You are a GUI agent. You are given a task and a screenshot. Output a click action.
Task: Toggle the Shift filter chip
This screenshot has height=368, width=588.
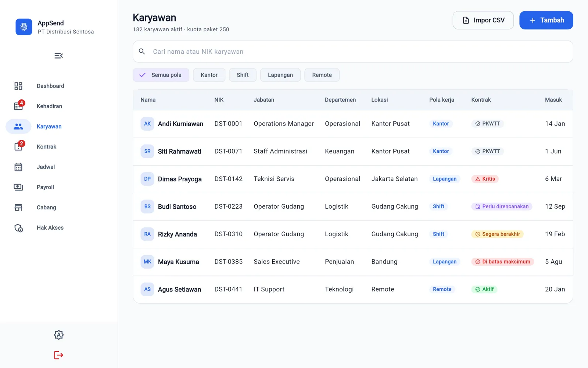click(243, 75)
